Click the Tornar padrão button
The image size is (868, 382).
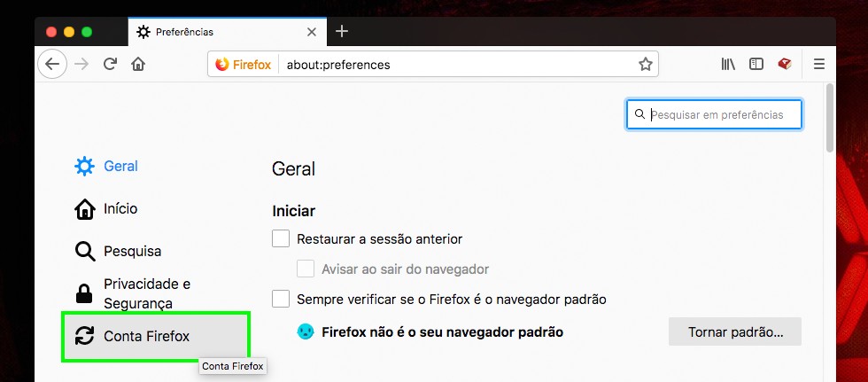pos(734,332)
